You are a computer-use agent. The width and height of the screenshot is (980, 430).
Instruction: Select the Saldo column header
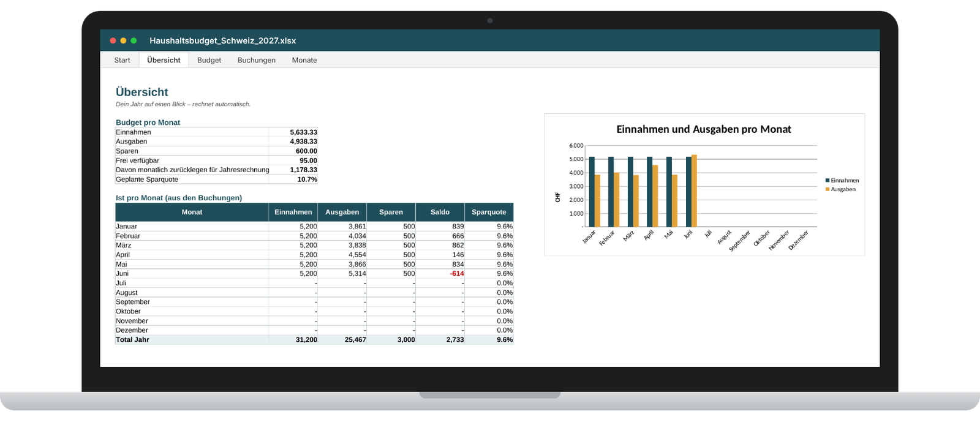(x=440, y=212)
